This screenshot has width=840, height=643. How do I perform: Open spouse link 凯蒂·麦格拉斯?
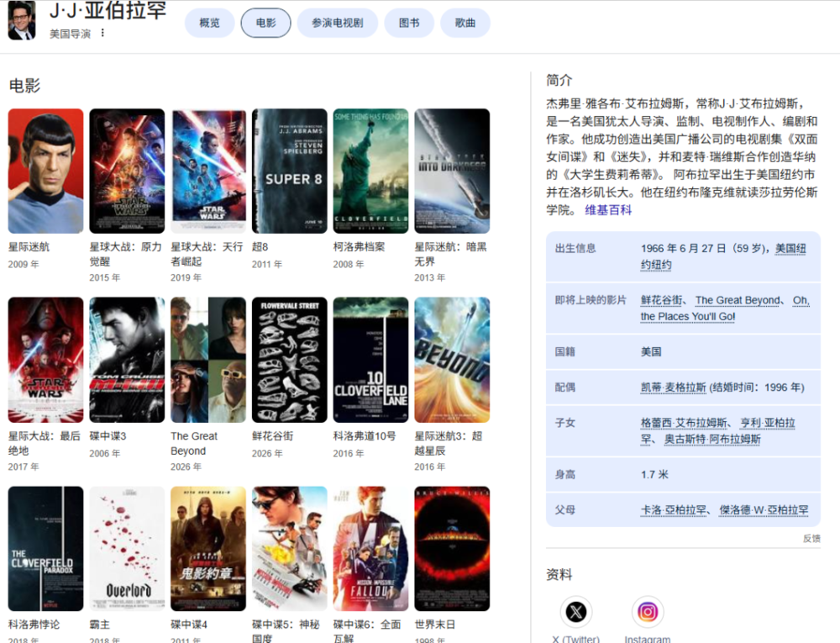(x=673, y=387)
